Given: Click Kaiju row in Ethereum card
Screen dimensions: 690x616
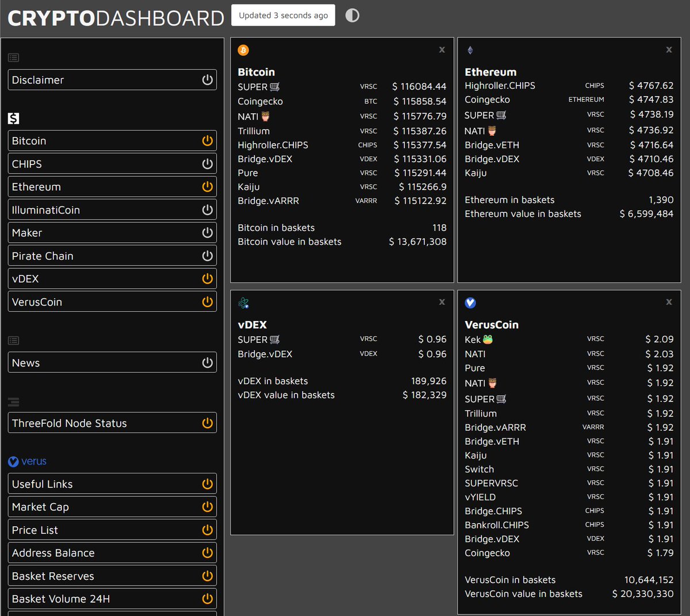Looking at the screenshot, I should click(569, 173).
